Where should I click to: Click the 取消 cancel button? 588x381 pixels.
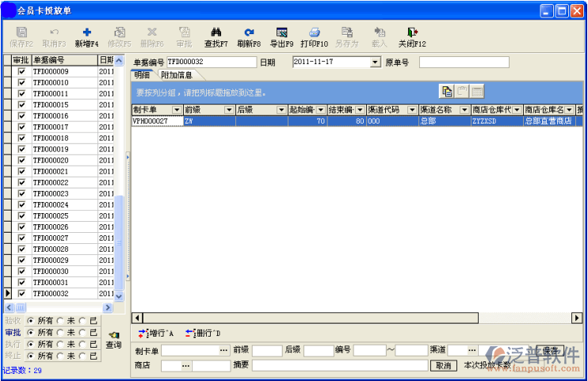(x=443, y=365)
